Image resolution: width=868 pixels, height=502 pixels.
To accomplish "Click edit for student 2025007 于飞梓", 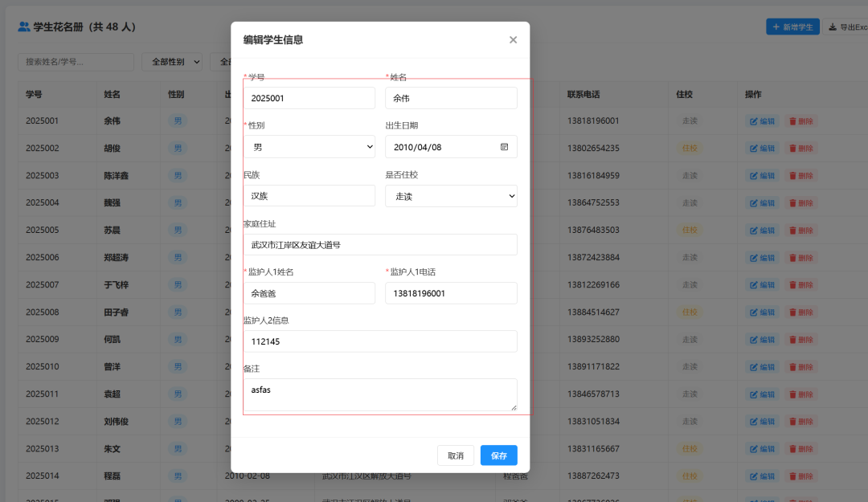I will (x=762, y=285).
